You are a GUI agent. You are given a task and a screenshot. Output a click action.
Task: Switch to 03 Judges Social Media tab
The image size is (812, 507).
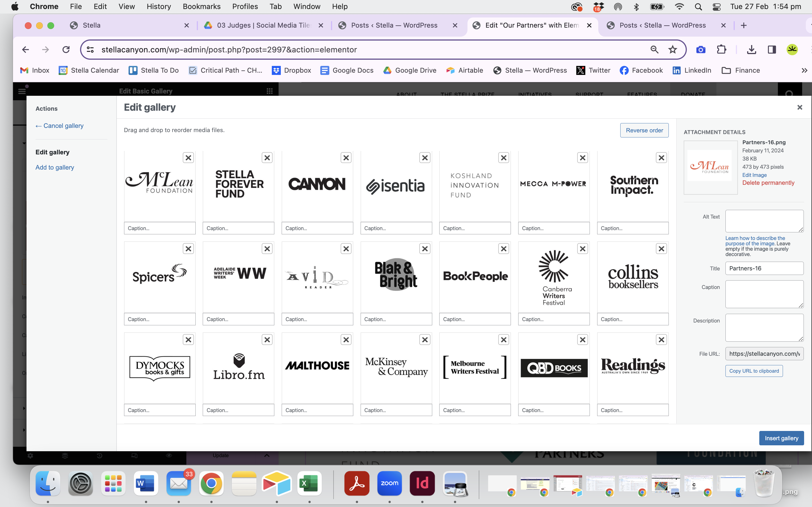pos(263,25)
